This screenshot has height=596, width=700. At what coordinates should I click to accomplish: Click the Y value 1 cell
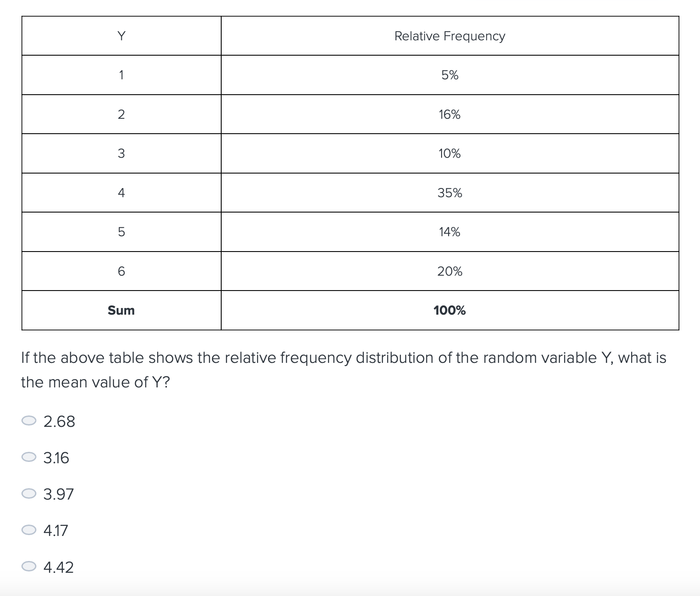coord(121,75)
